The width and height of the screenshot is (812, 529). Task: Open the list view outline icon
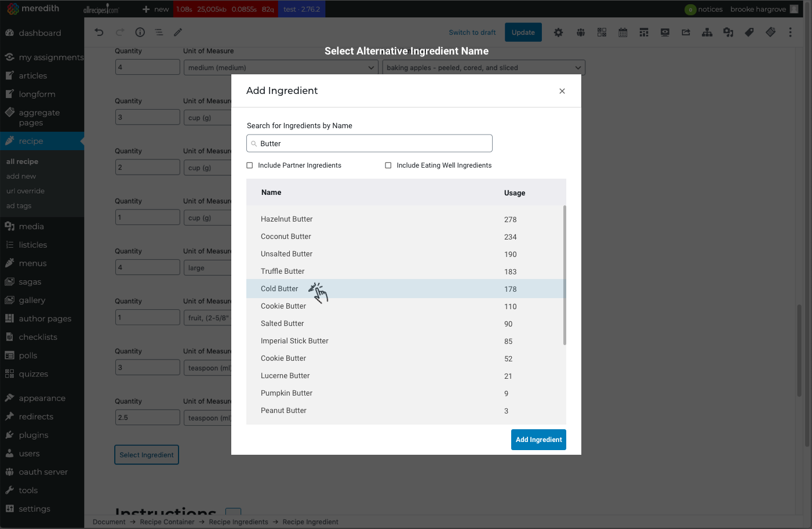coord(159,32)
